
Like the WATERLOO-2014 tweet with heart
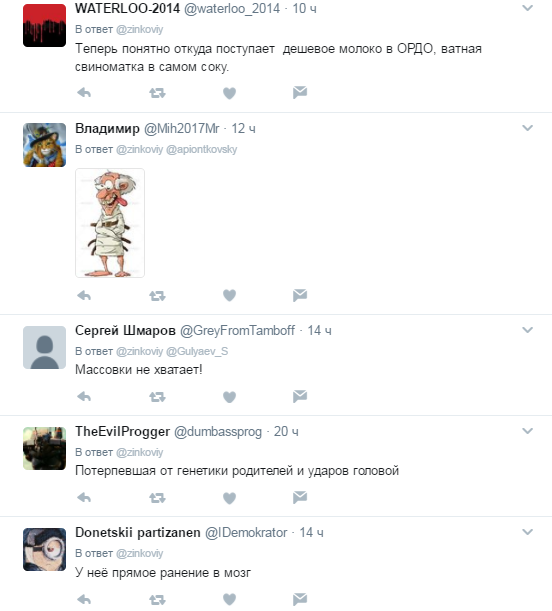point(229,93)
